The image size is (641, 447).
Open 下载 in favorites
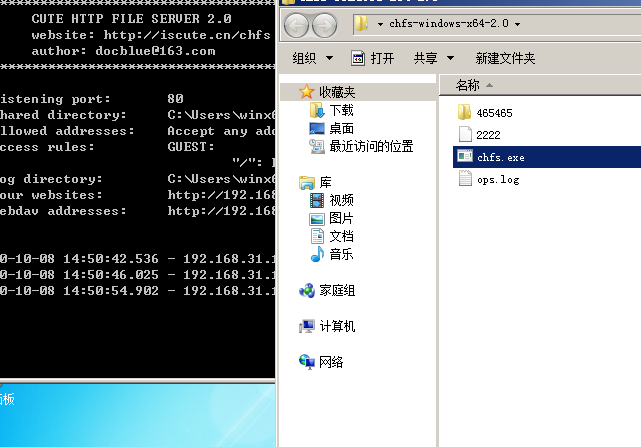coord(341,110)
